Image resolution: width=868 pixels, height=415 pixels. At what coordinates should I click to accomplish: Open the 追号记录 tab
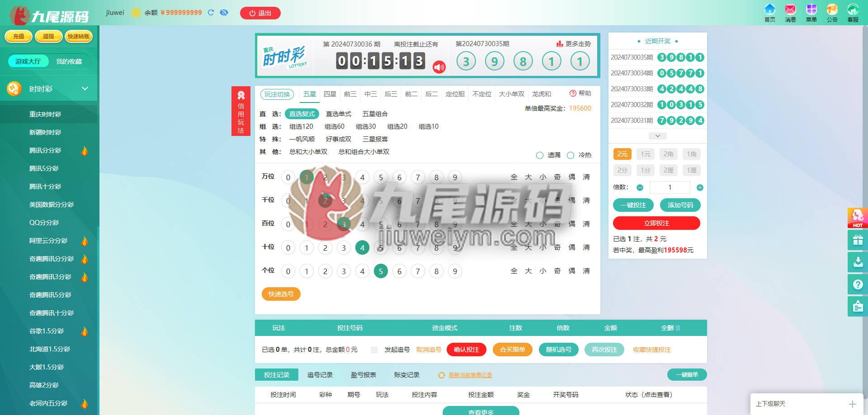click(x=320, y=375)
